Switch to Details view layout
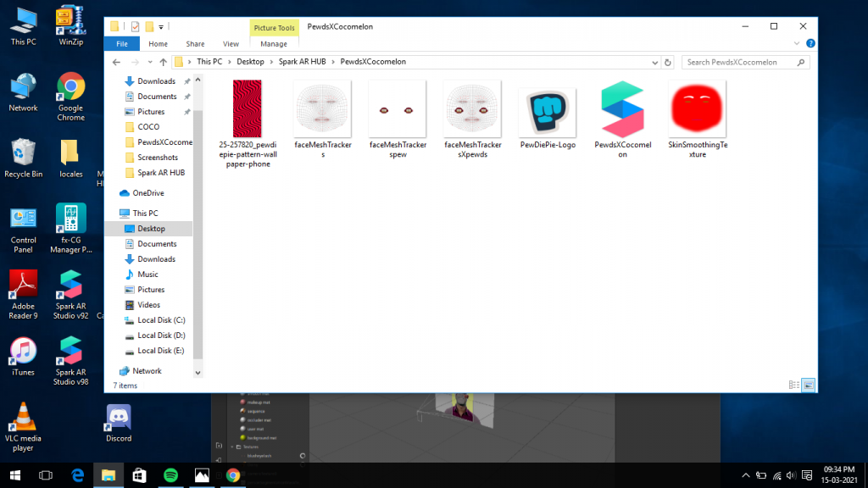Viewport: 868px width, 488px height. point(793,385)
